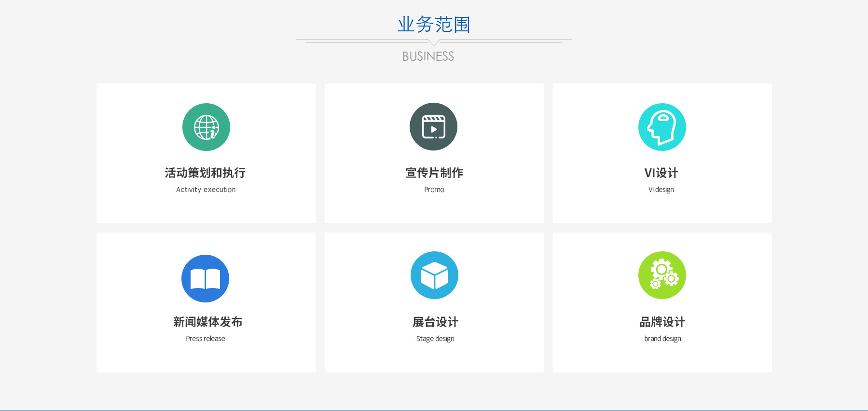Click the green gears brand design icon
Image resolution: width=868 pixels, height=411 pixels.
pyautogui.click(x=662, y=275)
